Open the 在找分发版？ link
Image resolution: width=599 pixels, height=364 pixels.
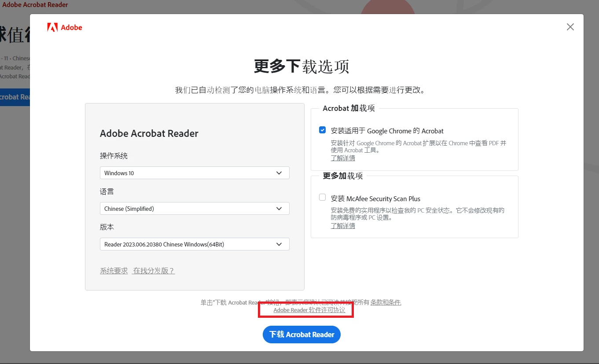coord(154,271)
